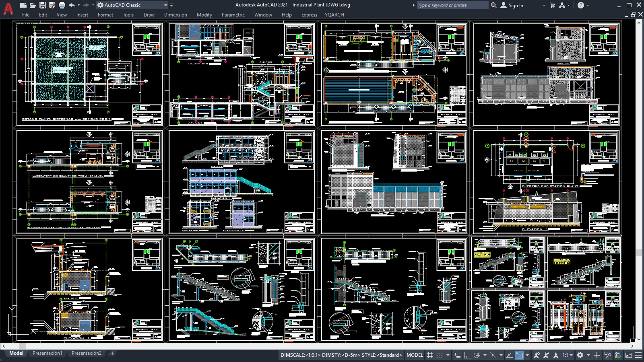Open the Workspace Switching gear icon
This screenshot has height=362, width=644.
(x=580, y=355)
